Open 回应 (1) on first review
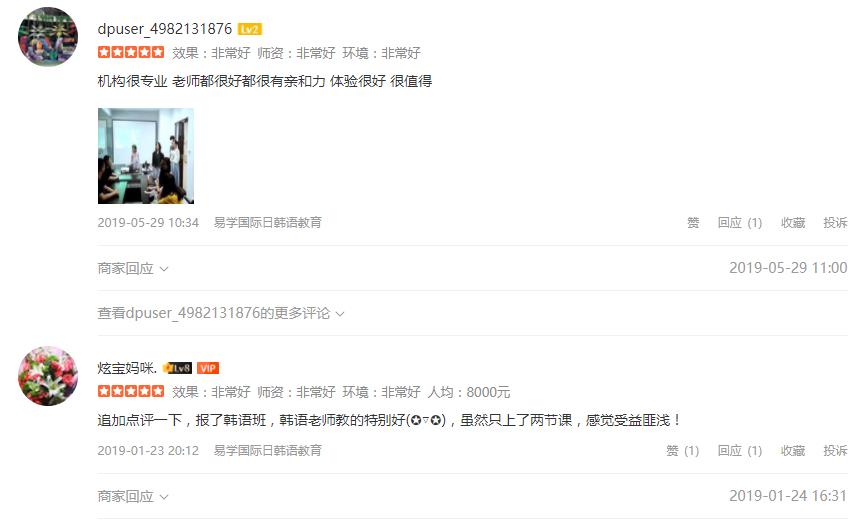This screenshot has width=853, height=524. [739, 223]
